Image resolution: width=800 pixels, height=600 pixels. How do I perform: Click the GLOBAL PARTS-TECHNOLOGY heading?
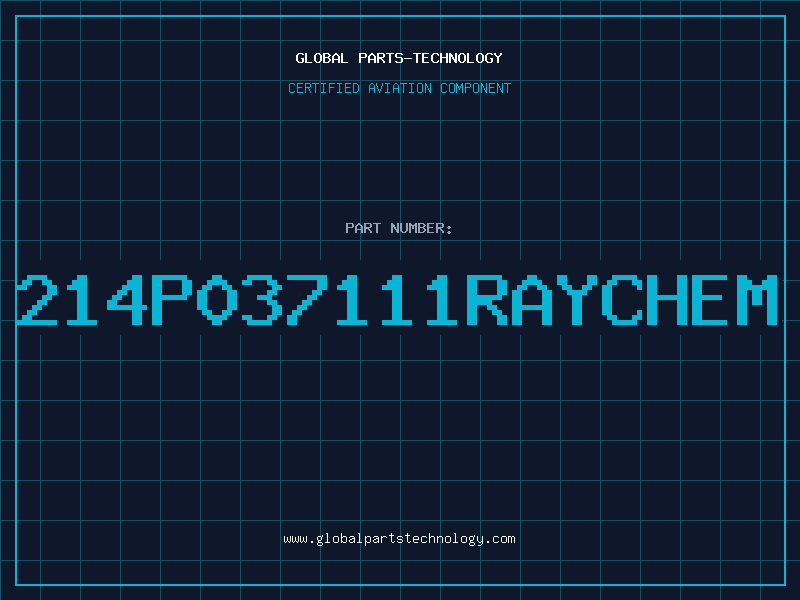click(x=399, y=58)
